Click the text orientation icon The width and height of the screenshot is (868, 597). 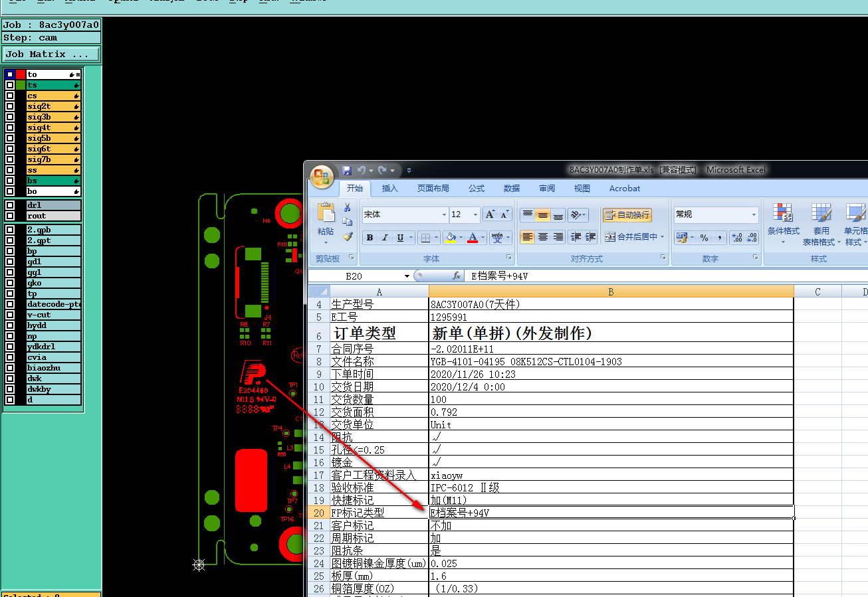[576, 214]
